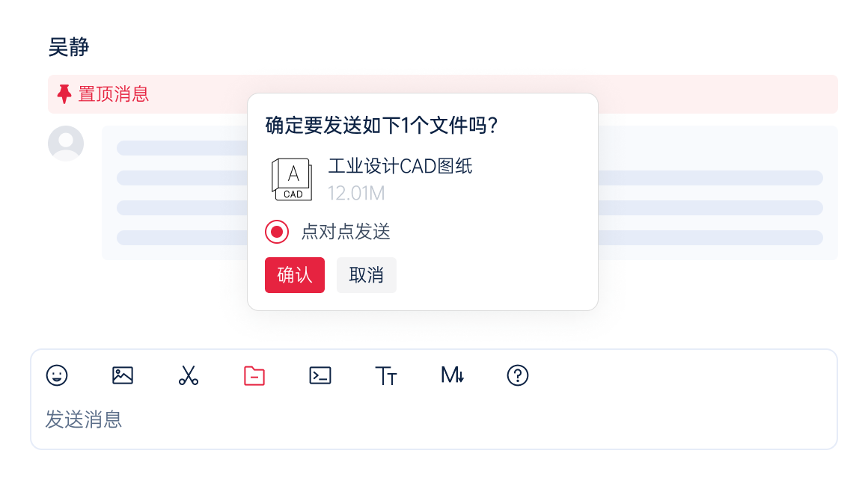Toggle the Markdown input icon

click(452, 376)
